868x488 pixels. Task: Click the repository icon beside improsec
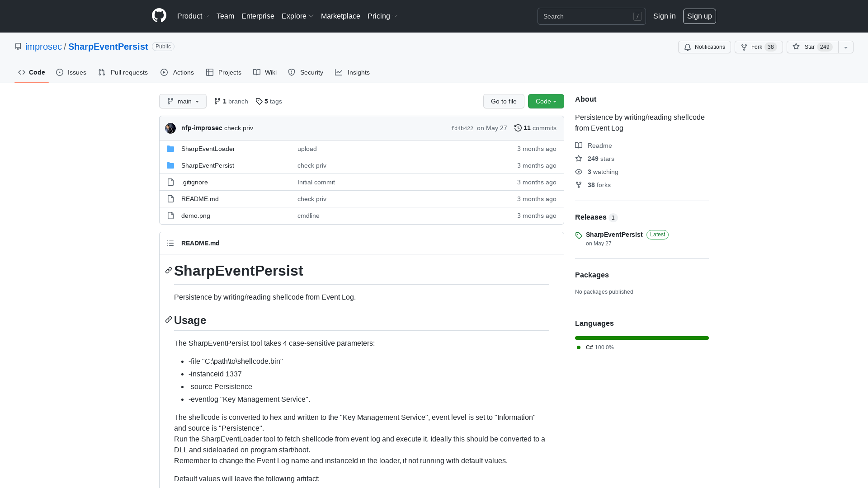click(18, 47)
